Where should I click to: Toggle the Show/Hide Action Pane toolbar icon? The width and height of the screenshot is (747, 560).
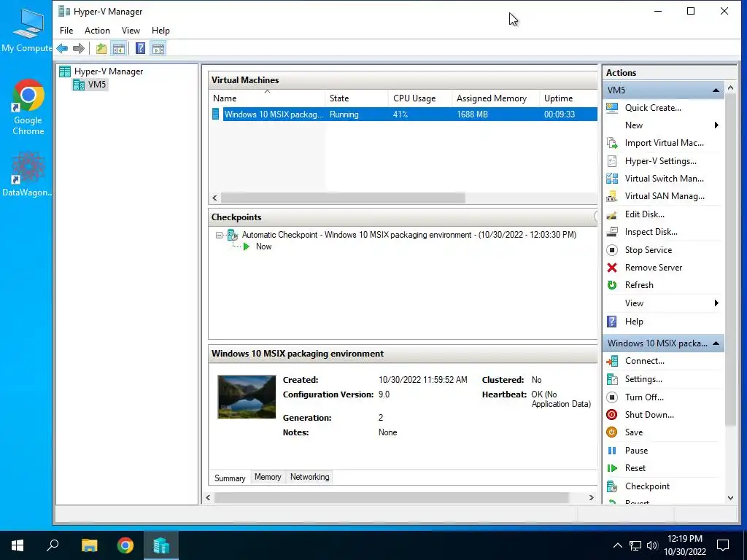pyautogui.click(x=158, y=48)
